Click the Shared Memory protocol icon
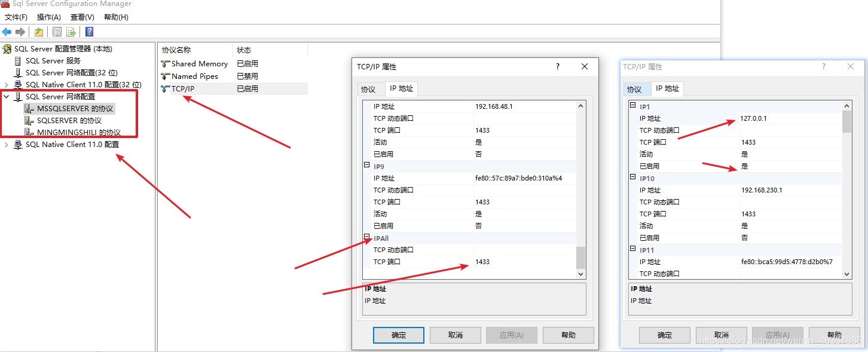The image size is (868, 352). tap(166, 64)
